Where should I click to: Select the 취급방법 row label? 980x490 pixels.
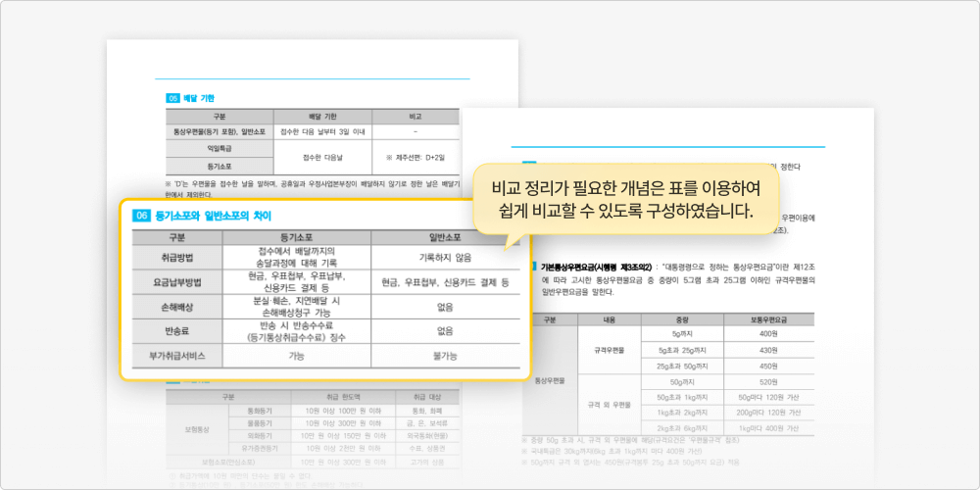click(177, 257)
